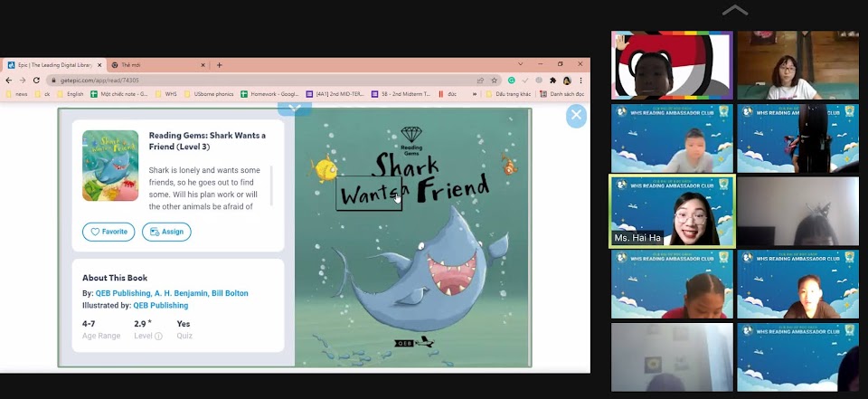Switch to the 'Thẻ mới' tab

157,65
